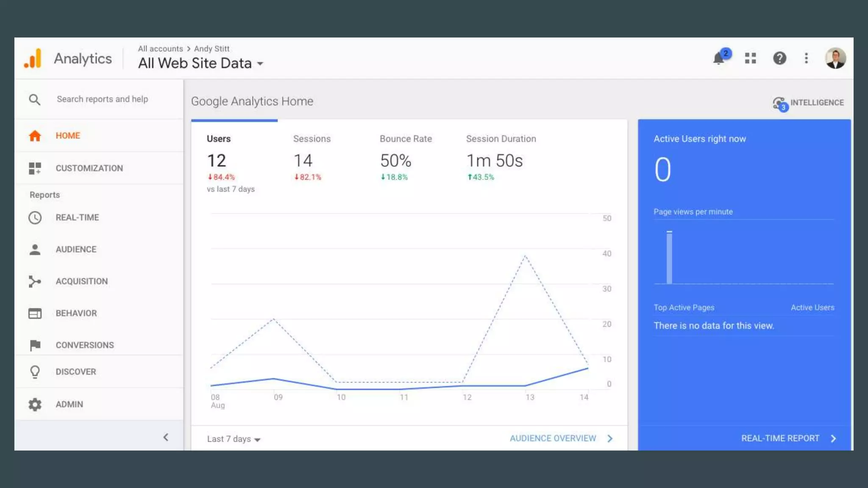The height and width of the screenshot is (488, 868).
Task: Click the help question mark icon
Action: 779,58
